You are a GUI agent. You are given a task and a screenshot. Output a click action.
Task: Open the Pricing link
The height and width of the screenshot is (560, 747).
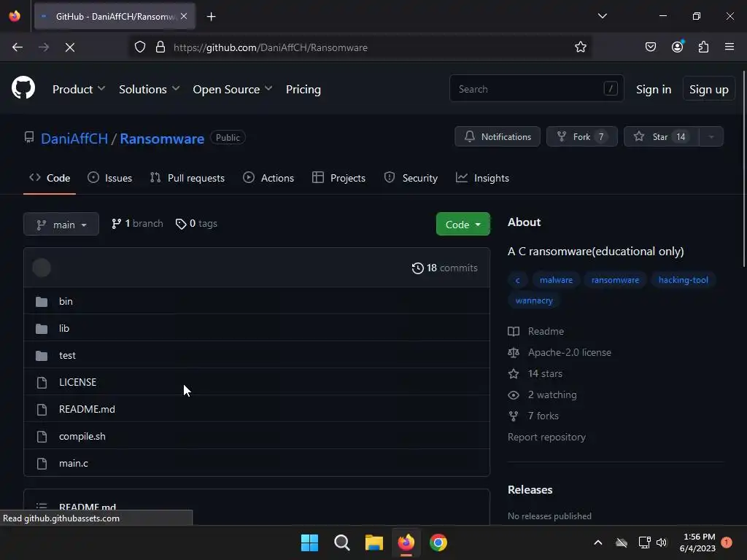tap(303, 89)
